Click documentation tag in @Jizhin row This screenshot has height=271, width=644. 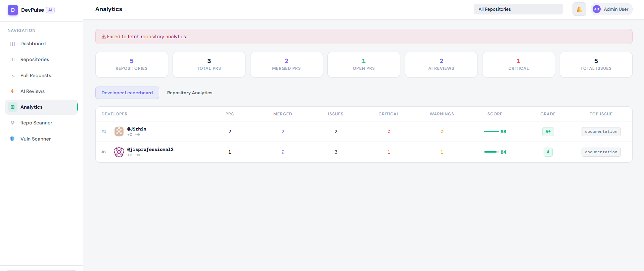click(601, 131)
